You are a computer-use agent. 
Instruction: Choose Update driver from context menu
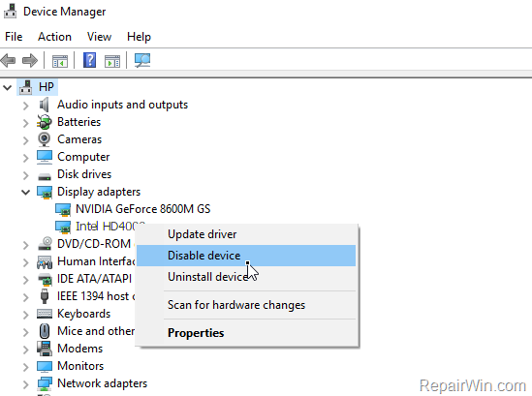pos(203,234)
